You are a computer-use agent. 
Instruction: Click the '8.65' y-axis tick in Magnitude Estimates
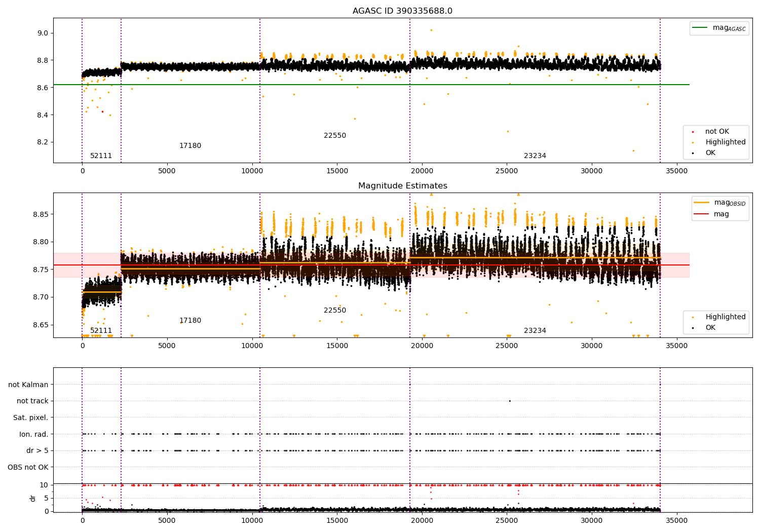click(41, 325)
